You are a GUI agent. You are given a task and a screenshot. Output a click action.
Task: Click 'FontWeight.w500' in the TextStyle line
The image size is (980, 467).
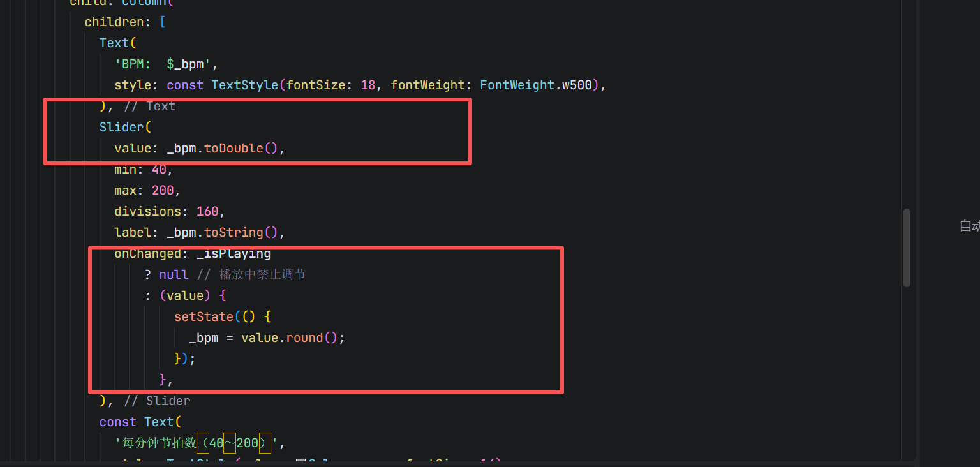[x=536, y=85]
